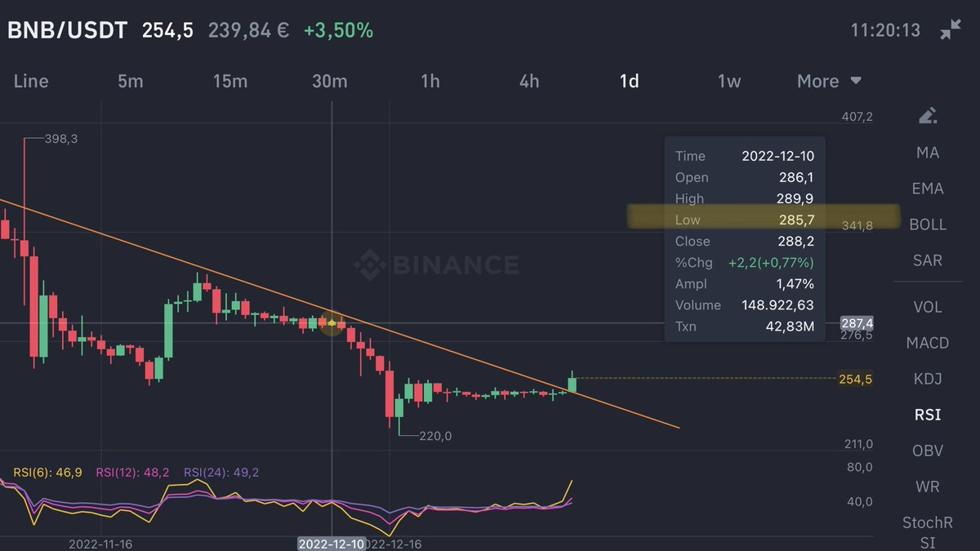
Task: Toggle the EMA indicator
Action: tap(928, 189)
